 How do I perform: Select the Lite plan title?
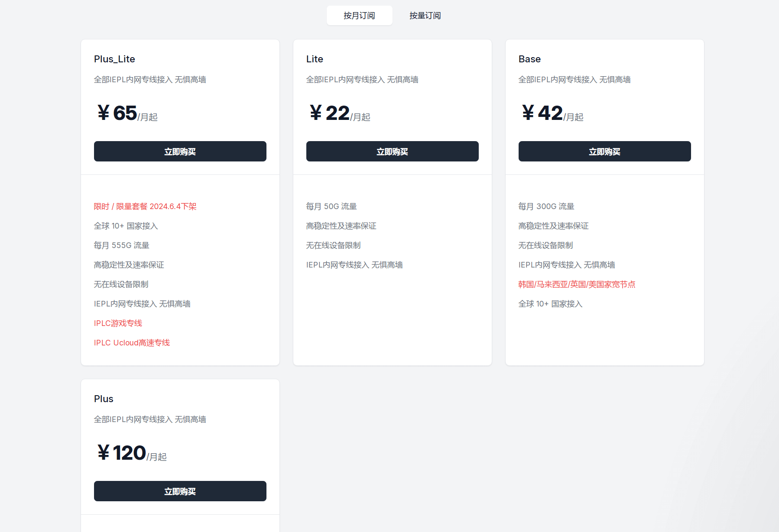click(x=315, y=59)
